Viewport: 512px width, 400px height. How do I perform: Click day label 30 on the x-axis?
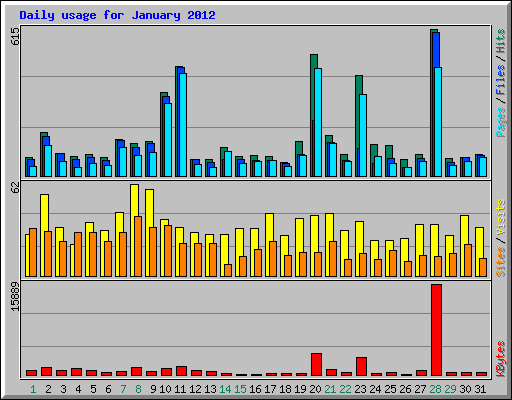[x=465, y=389]
